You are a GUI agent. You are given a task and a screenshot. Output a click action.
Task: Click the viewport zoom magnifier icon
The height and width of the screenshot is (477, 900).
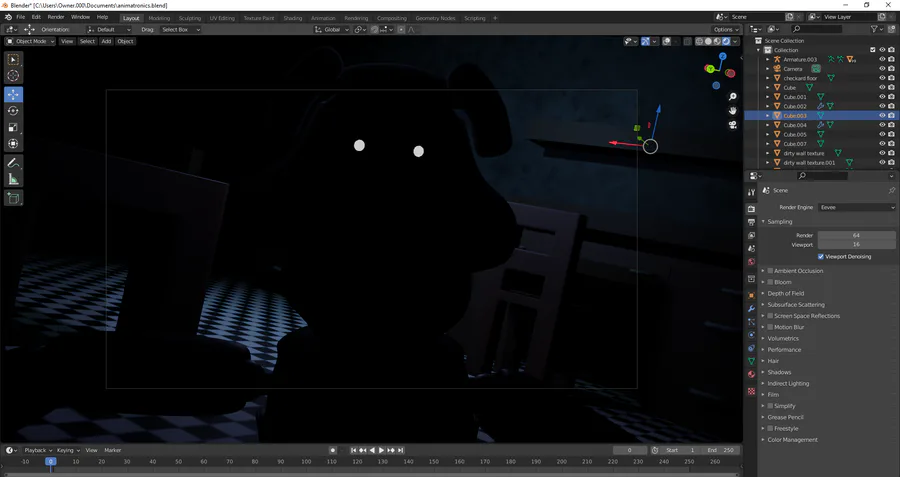pyautogui.click(x=732, y=97)
